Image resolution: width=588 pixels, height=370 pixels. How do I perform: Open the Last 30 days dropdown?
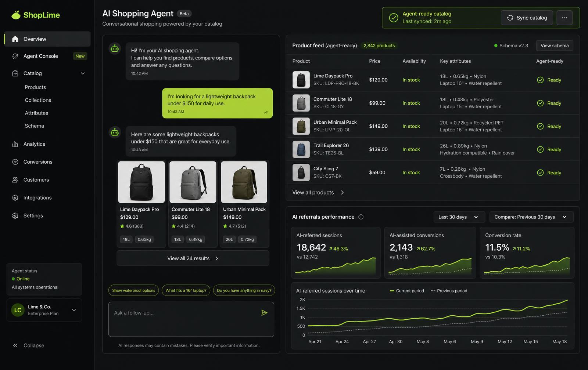459,217
